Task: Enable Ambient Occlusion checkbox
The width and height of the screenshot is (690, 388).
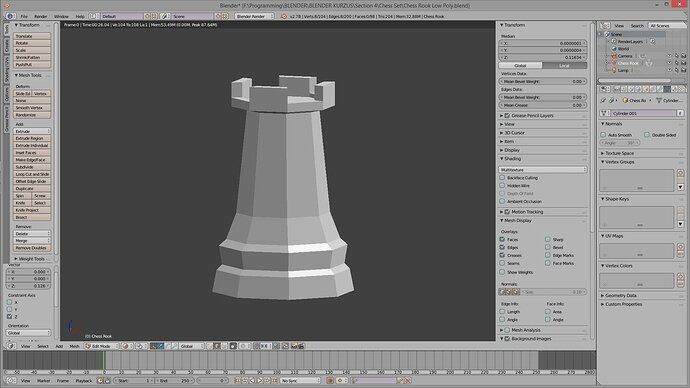Action: (502, 201)
